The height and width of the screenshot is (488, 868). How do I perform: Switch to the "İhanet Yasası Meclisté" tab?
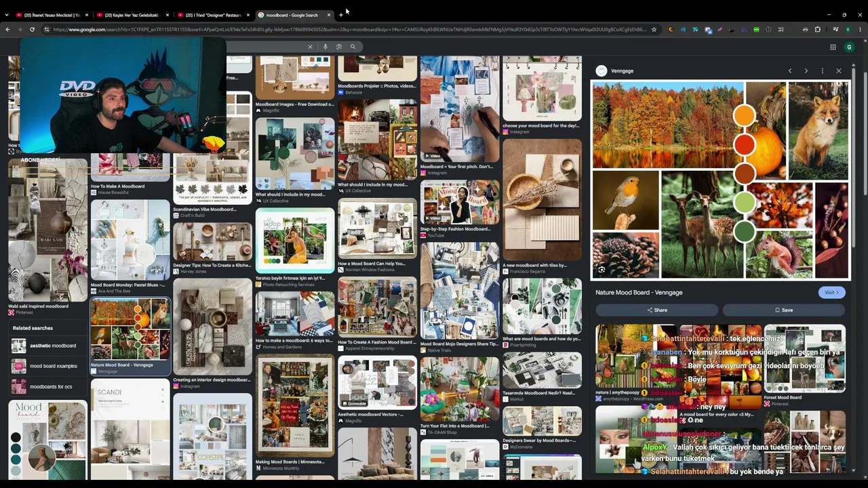tap(52, 15)
